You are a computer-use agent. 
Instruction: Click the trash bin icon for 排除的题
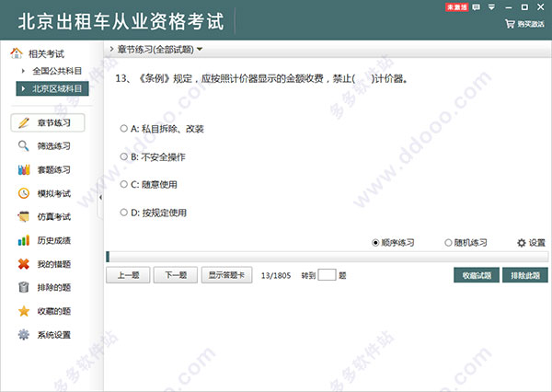[x=24, y=287]
